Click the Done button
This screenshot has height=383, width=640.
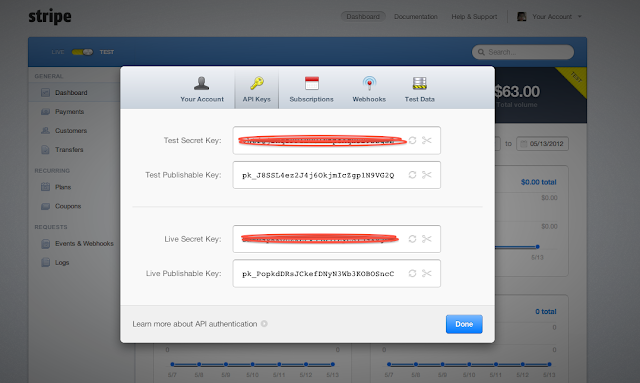point(464,324)
